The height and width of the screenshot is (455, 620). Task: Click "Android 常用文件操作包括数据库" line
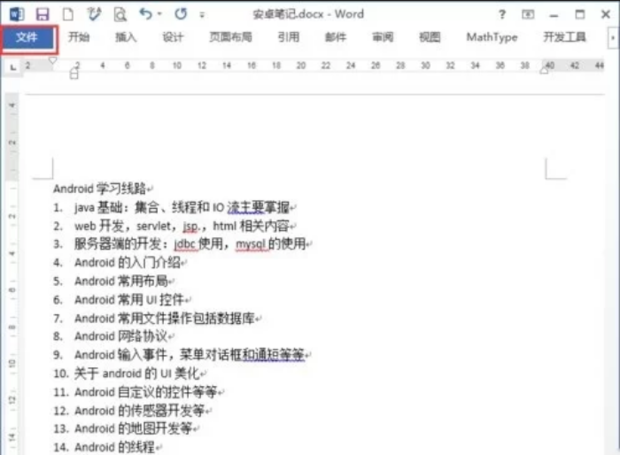(x=165, y=318)
